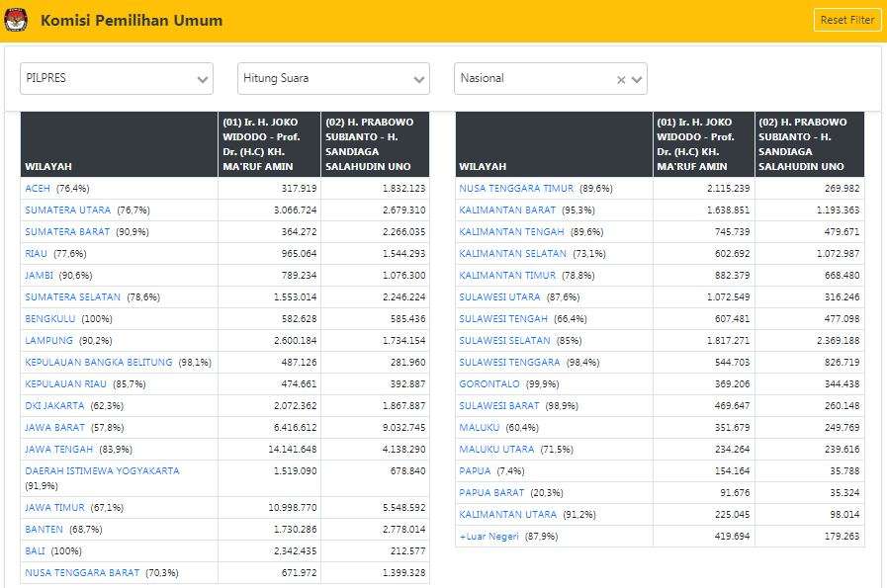Open the NUSA TENGGARA TIMUR link
The height and width of the screenshot is (588, 887).
point(516,188)
